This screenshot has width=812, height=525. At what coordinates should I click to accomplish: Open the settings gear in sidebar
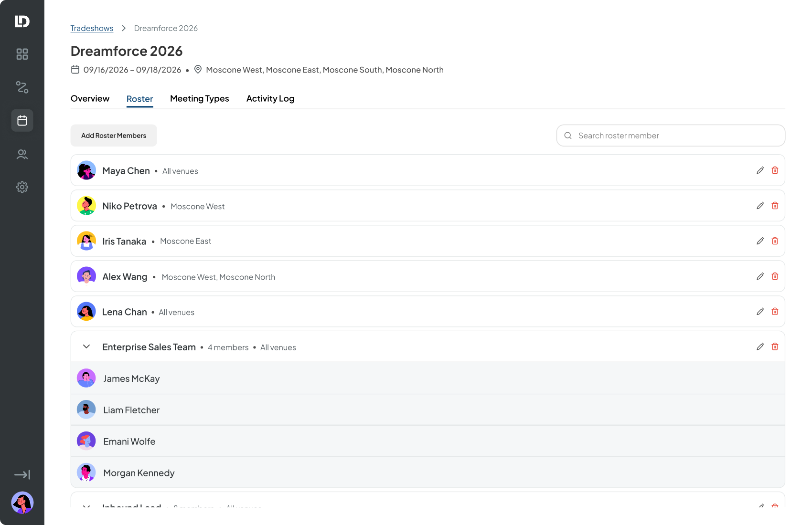tap(22, 187)
